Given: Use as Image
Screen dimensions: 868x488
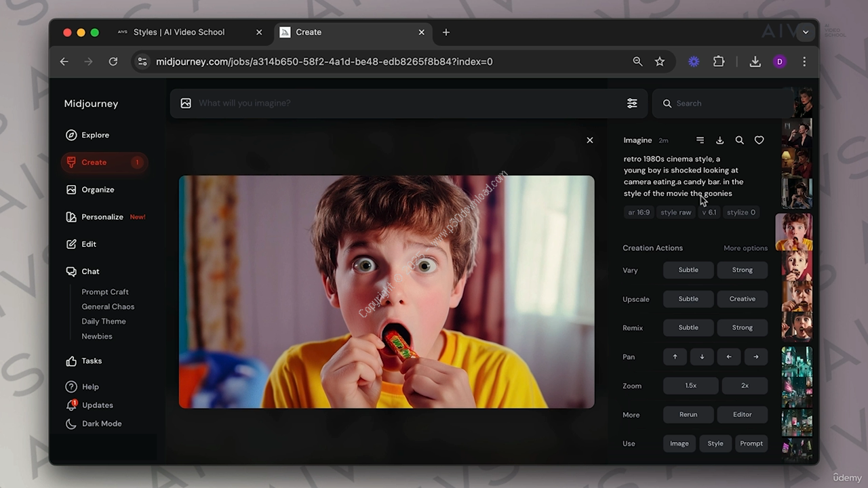Looking at the screenshot, I should [679, 443].
